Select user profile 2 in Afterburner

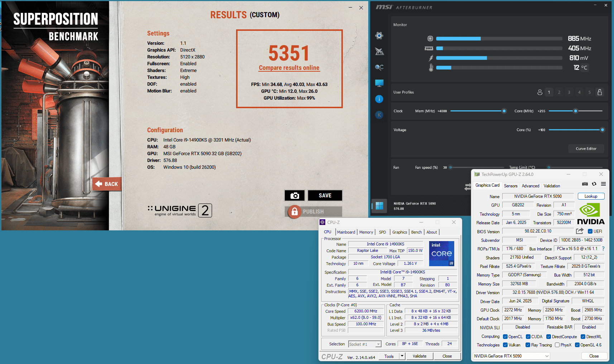click(x=559, y=92)
